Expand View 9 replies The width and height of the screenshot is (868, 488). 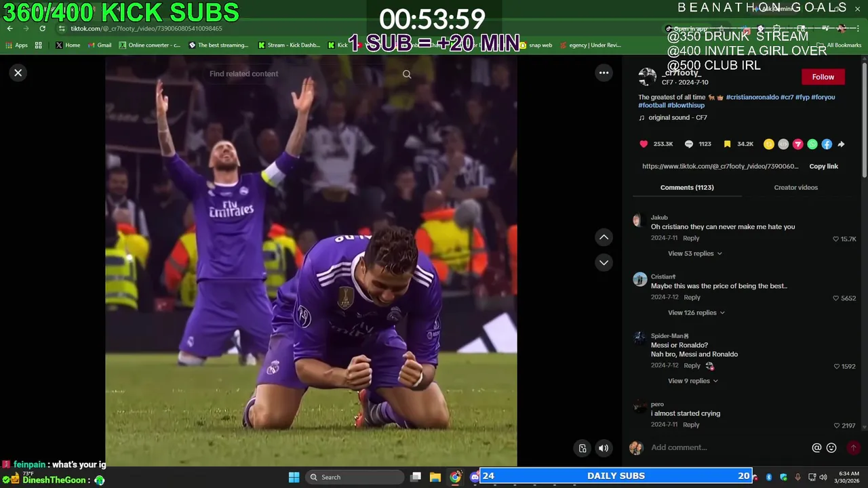(692, 381)
